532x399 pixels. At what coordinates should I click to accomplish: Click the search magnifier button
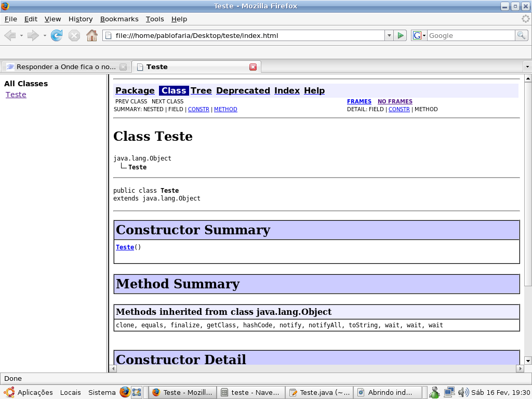(521, 35)
